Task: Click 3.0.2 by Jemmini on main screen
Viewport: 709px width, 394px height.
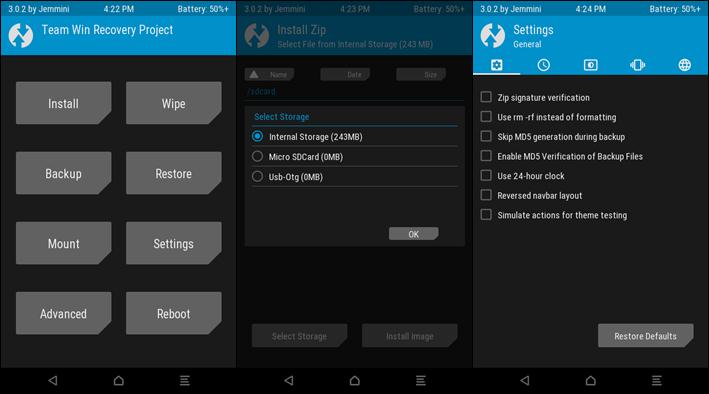Action: (x=39, y=9)
